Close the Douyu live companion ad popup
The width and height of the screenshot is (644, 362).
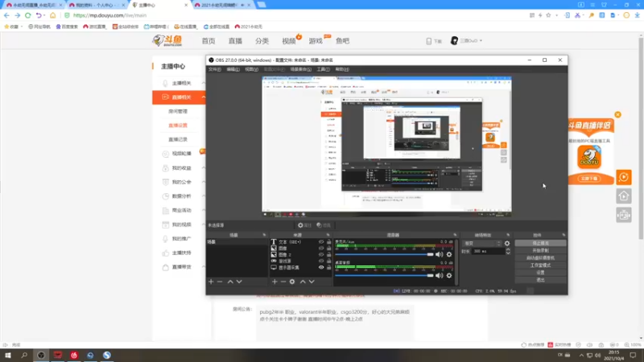617,114
